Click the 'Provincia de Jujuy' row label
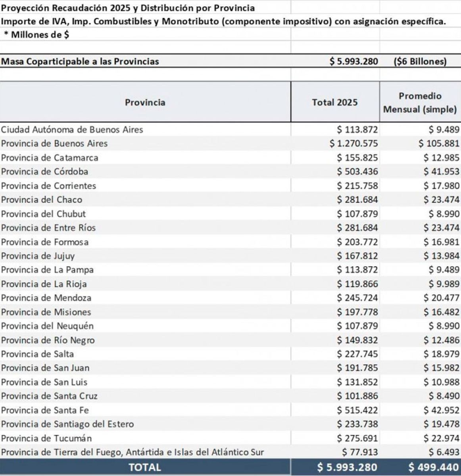 pos(38,256)
